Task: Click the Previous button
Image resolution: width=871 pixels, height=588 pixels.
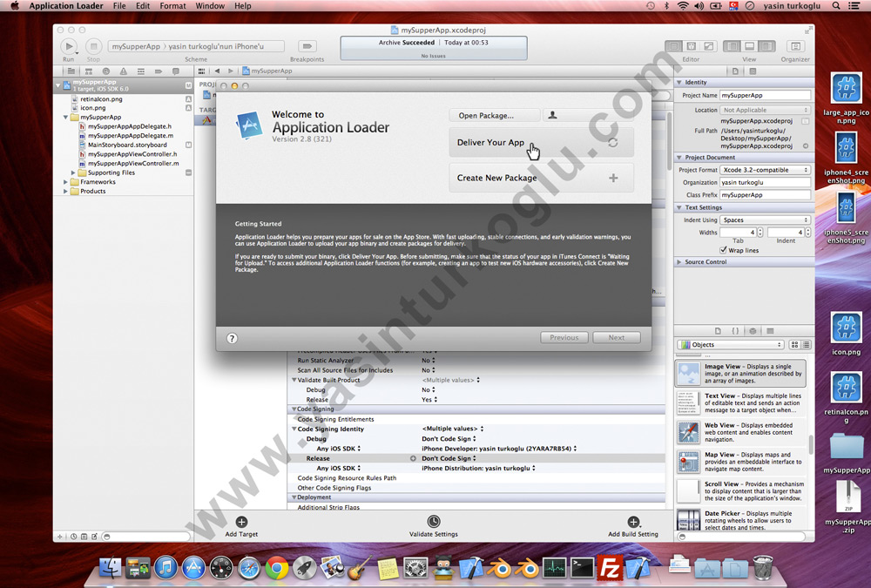Action: [564, 337]
